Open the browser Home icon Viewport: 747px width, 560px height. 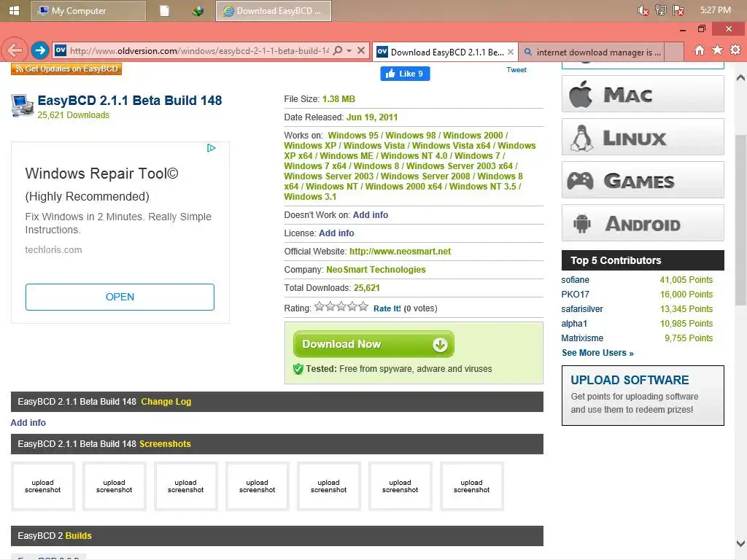click(x=700, y=50)
